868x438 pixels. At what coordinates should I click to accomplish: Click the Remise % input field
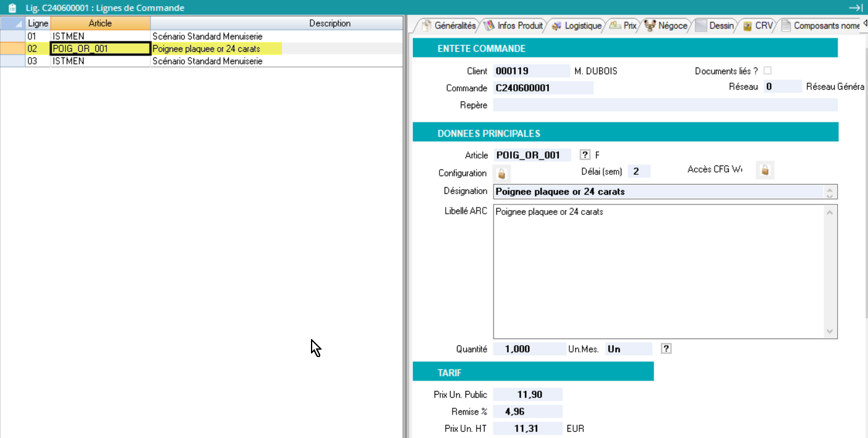point(528,411)
